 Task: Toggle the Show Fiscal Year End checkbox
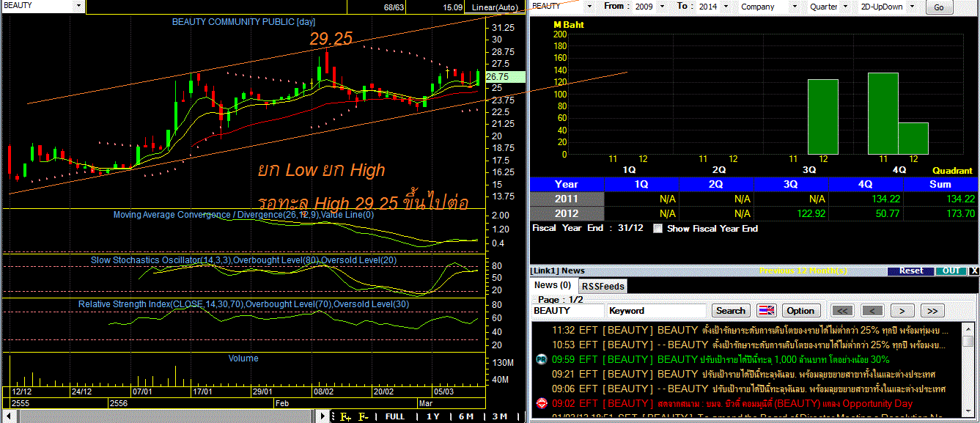pos(657,229)
